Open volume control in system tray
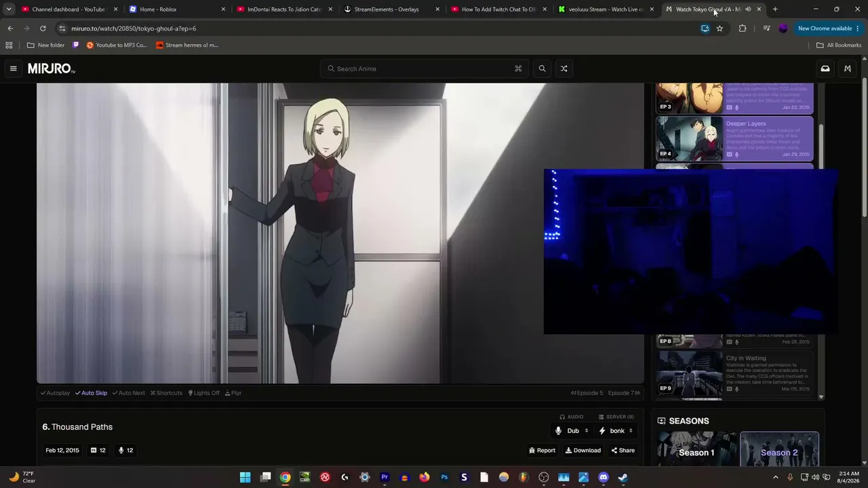 [815, 477]
